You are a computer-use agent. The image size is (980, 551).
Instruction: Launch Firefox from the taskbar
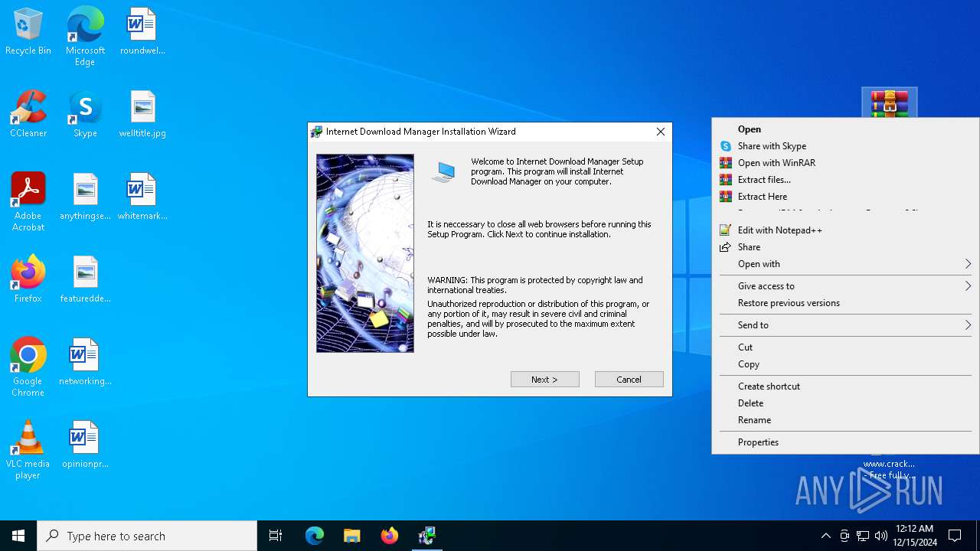pos(390,536)
